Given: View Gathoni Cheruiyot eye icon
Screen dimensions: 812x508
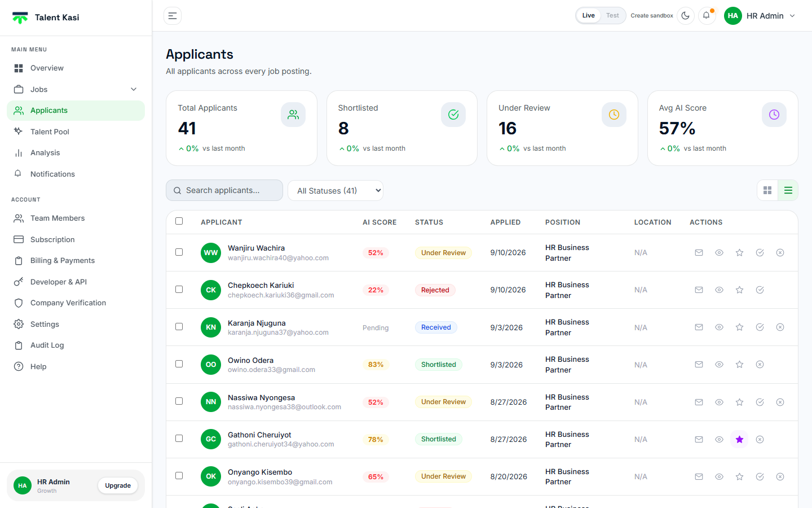Looking at the screenshot, I should click(719, 440).
